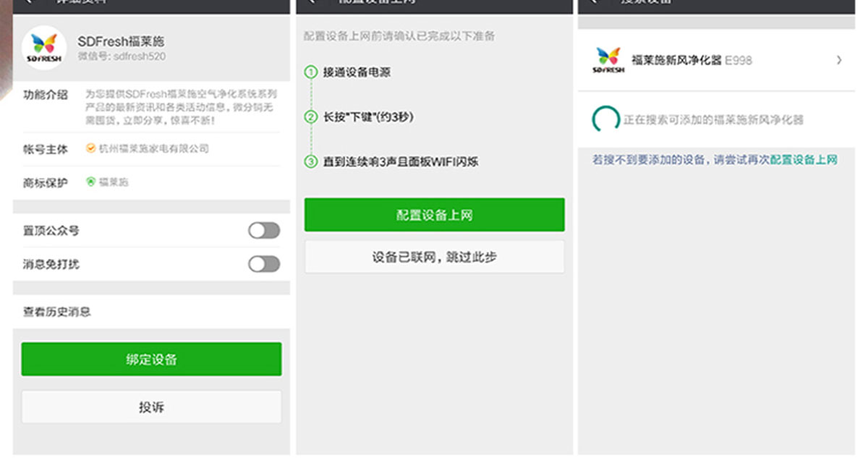Click the step 2 circle icon

point(311,117)
